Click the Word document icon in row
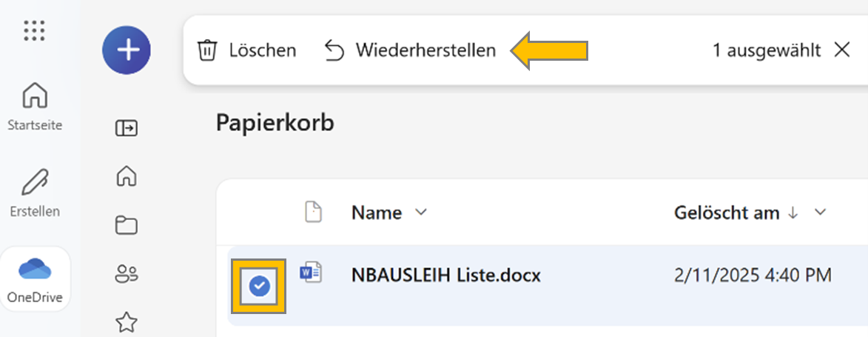 point(311,273)
